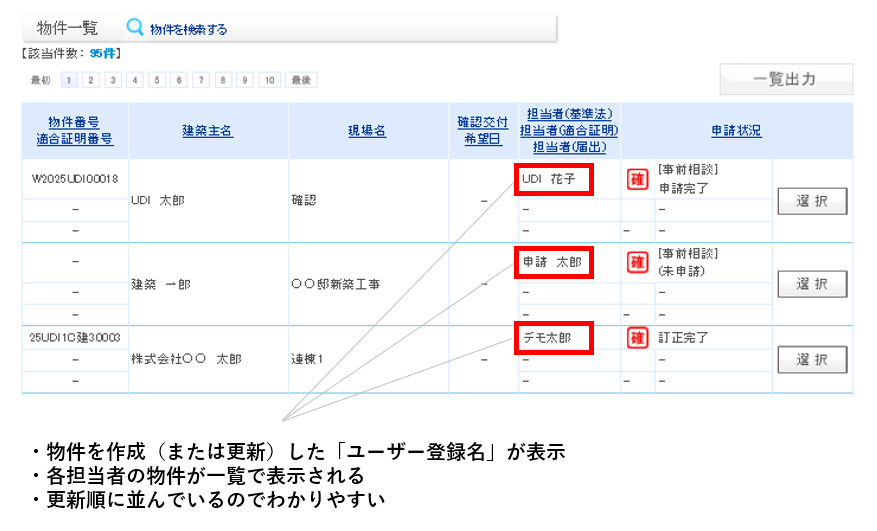This screenshot has height=531, width=877.
Task: Go to page 10 in pagination
Action: pyautogui.click(x=270, y=80)
